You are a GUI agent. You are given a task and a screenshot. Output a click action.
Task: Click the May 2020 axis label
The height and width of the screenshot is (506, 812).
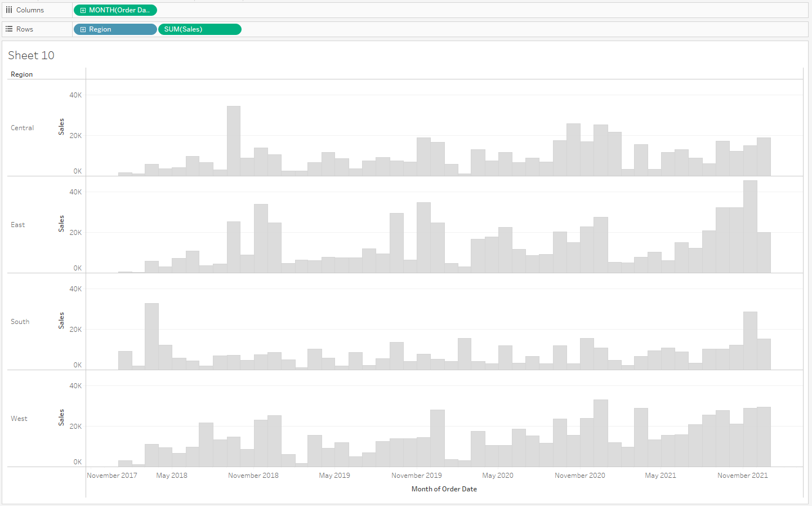click(x=498, y=476)
